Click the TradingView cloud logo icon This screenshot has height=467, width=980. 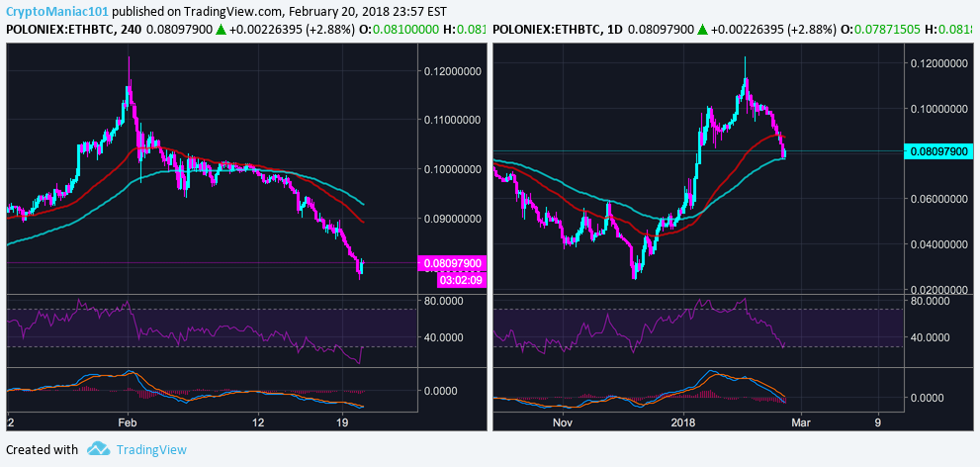pos(98,449)
